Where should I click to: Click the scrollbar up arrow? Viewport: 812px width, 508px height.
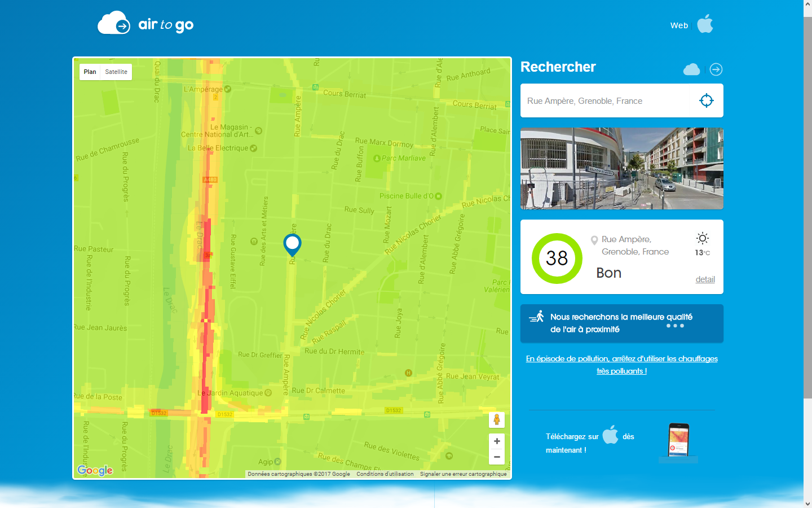pos(807,4)
